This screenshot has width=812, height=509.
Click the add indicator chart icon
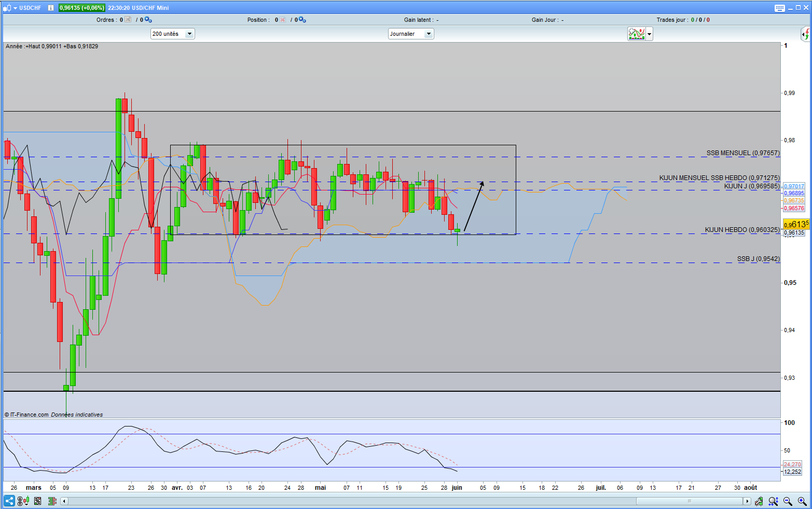click(636, 34)
